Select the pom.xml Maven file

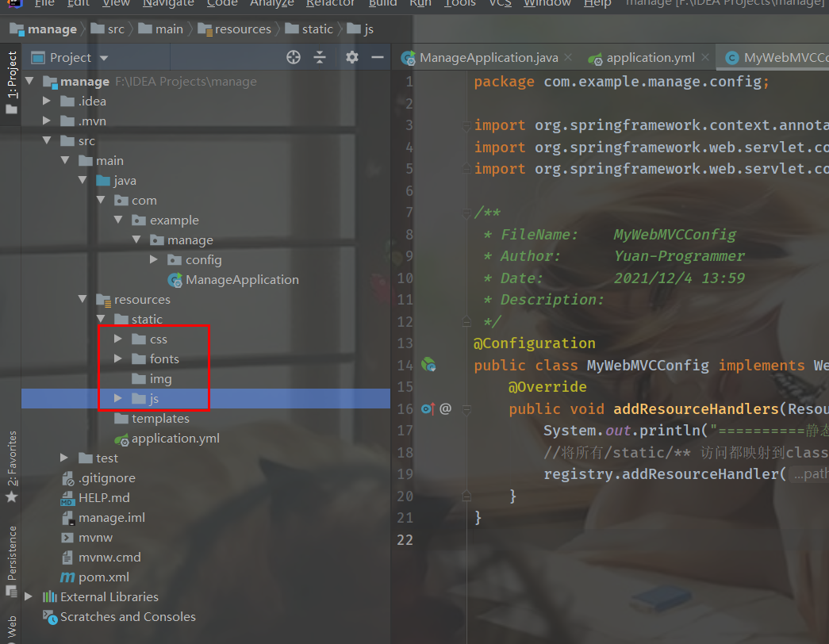pos(94,577)
